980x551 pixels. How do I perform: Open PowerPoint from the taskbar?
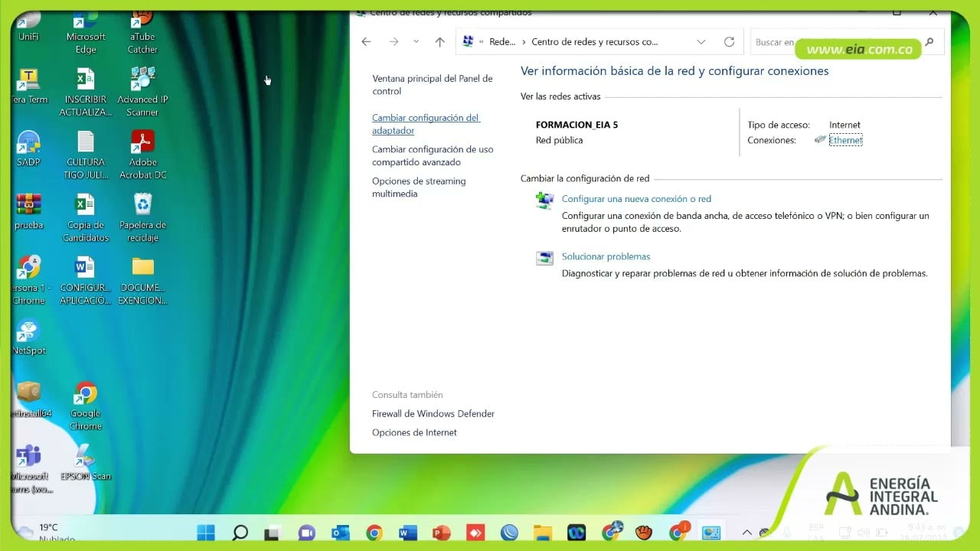point(442,533)
